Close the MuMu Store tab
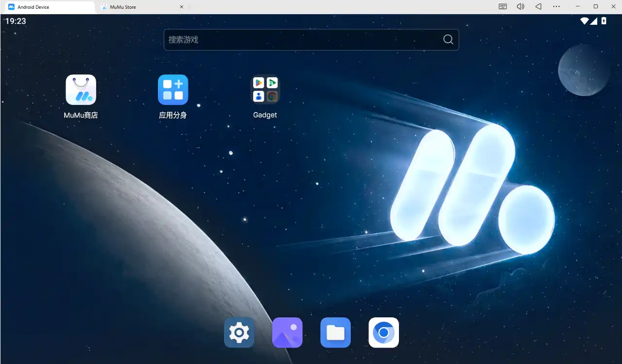The height and width of the screenshot is (364, 622). [182, 7]
